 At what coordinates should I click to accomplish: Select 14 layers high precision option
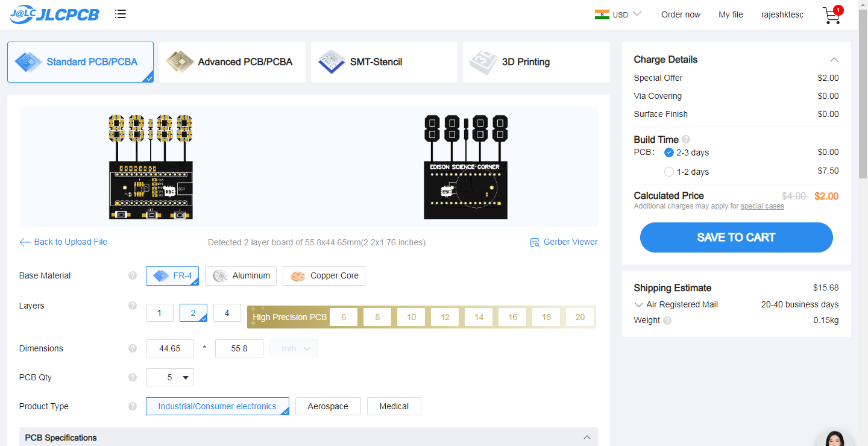[x=479, y=317]
